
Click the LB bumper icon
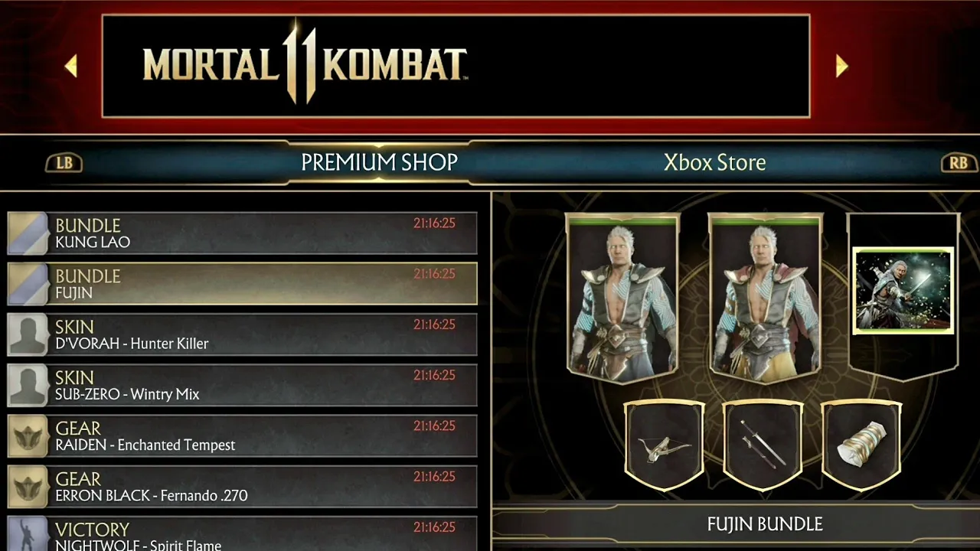[x=64, y=163]
